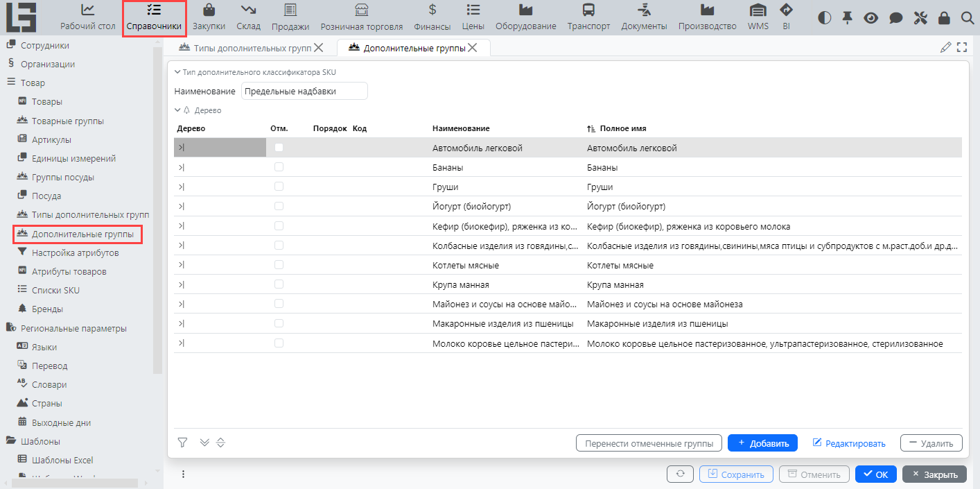Switch to Типы дополнительных групп tab
980x489 pixels.
[x=246, y=48]
